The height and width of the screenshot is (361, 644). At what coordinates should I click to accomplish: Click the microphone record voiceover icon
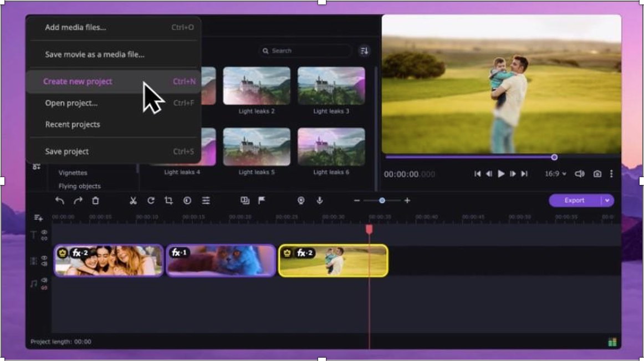click(x=320, y=200)
